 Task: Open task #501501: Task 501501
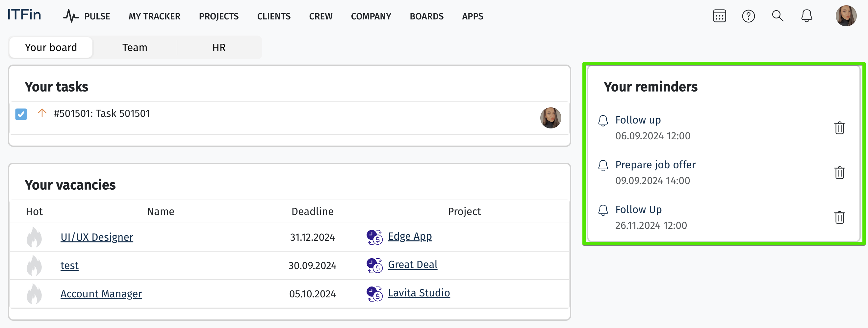click(x=102, y=113)
